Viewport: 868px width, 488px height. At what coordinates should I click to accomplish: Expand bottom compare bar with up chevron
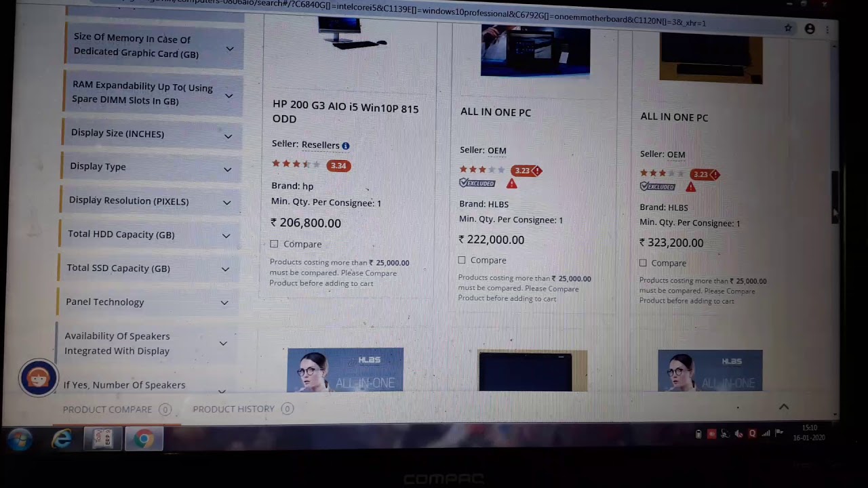[783, 407]
